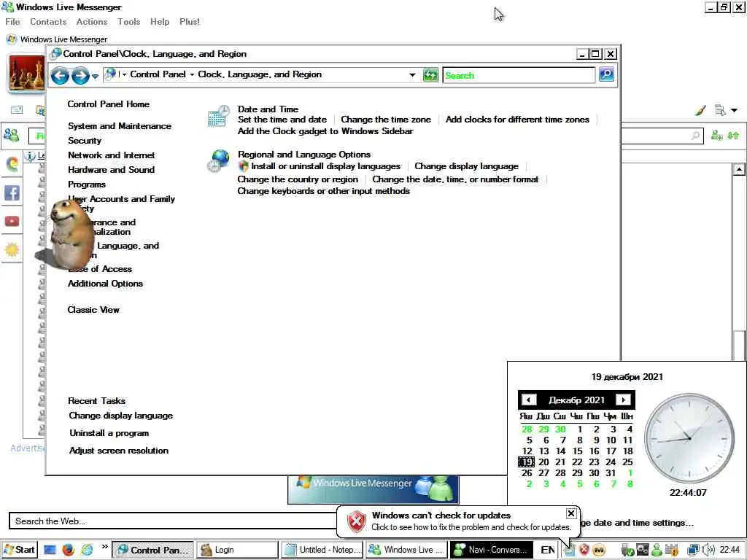Open System and Maintenance in sidebar
The image size is (747, 560).
(x=120, y=126)
